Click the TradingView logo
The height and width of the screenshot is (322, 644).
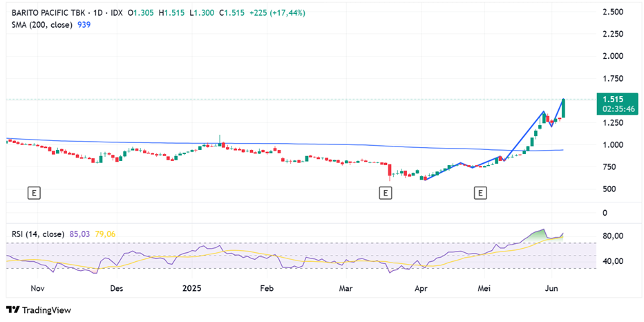tap(39, 310)
